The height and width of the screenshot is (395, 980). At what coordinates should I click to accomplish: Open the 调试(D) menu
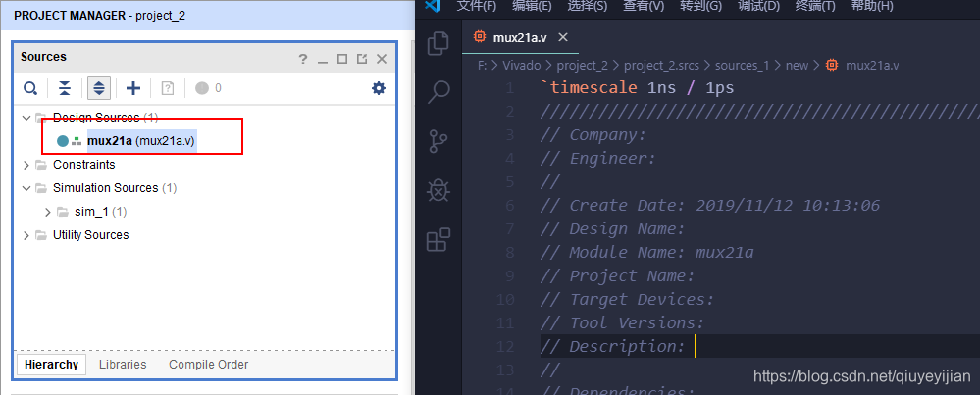click(x=758, y=6)
